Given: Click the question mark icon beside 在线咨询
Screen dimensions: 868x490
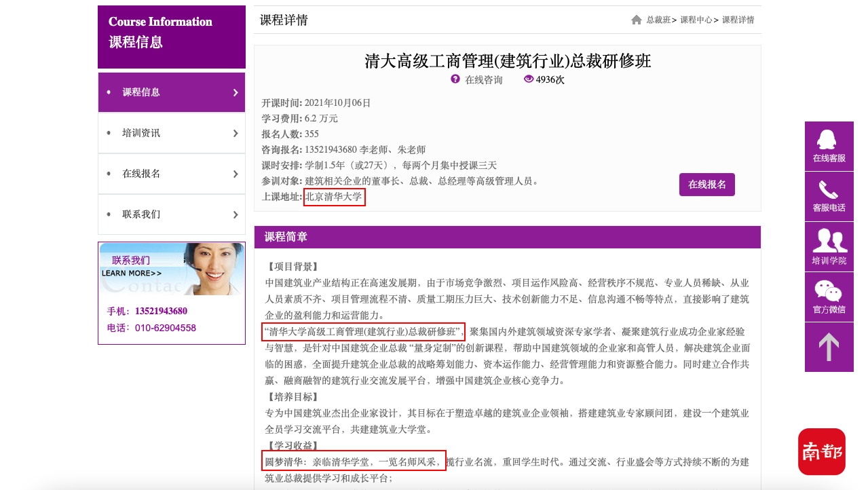Looking at the screenshot, I should coord(455,79).
